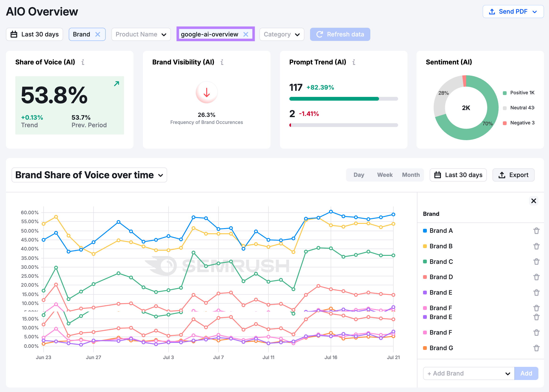Click the Export upload icon above the chart
Viewport: 549px width, 392px height.
coord(502,175)
